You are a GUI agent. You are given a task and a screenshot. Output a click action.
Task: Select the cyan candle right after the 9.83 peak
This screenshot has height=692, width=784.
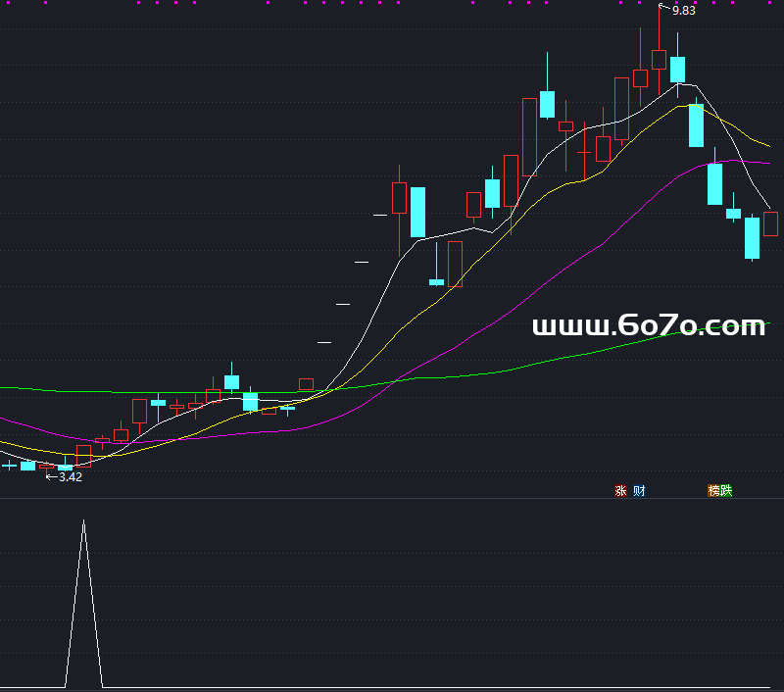(x=677, y=70)
